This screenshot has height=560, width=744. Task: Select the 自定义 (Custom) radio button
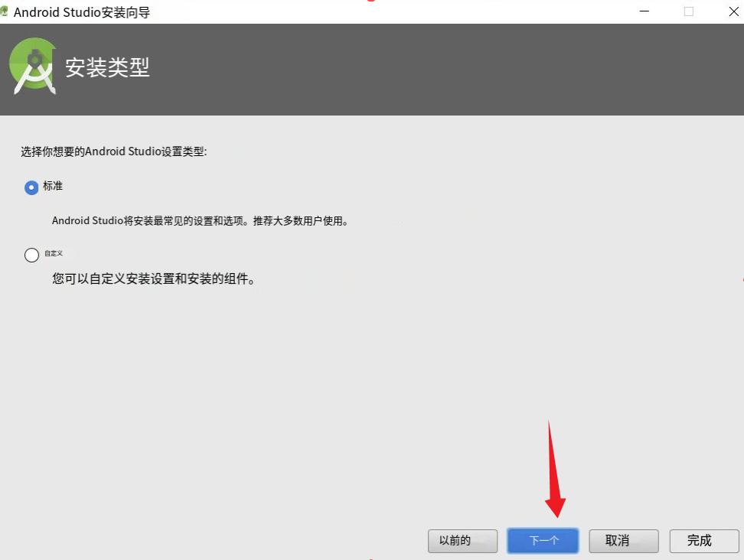[x=31, y=255]
